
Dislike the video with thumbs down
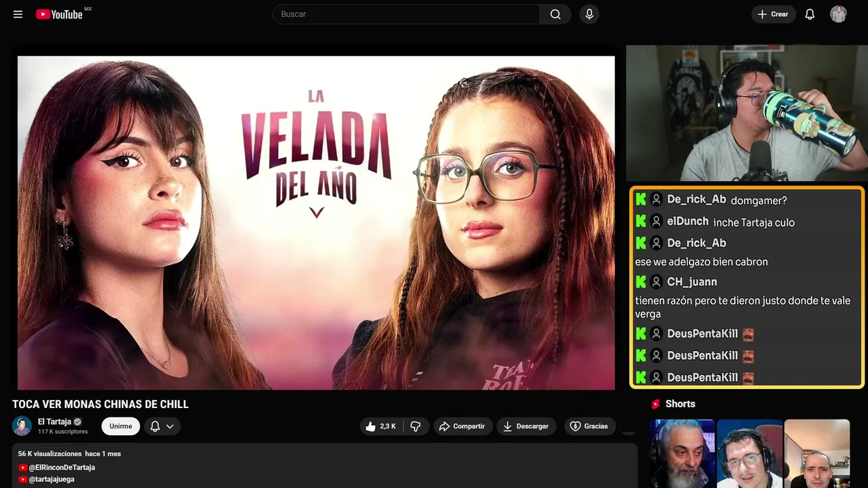coord(416,426)
